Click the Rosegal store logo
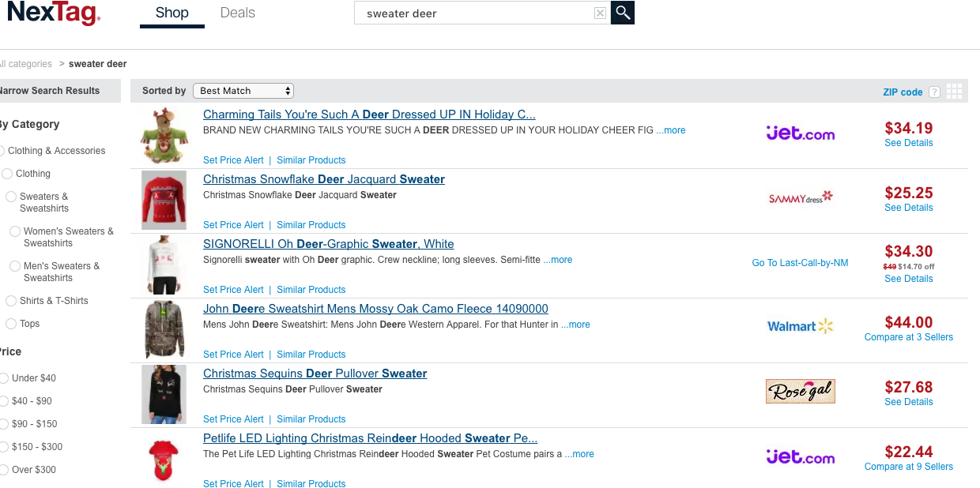 pos(801,391)
